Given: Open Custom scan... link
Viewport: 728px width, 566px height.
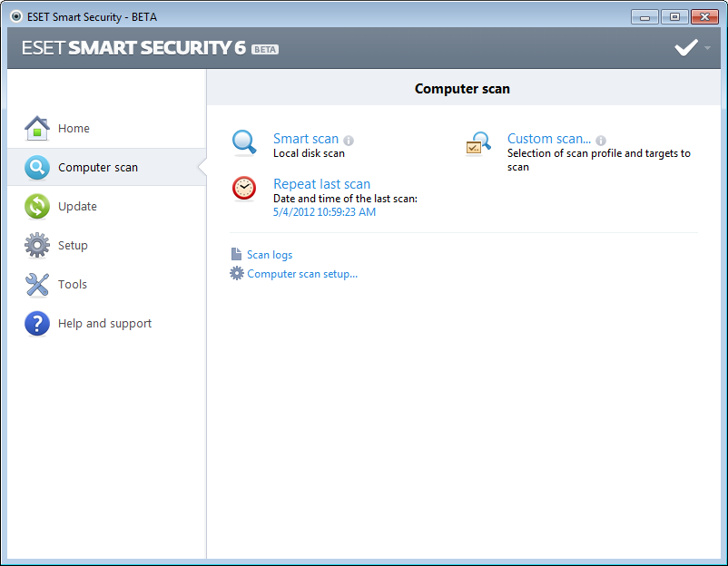Looking at the screenshot, I should click(548, 139).
